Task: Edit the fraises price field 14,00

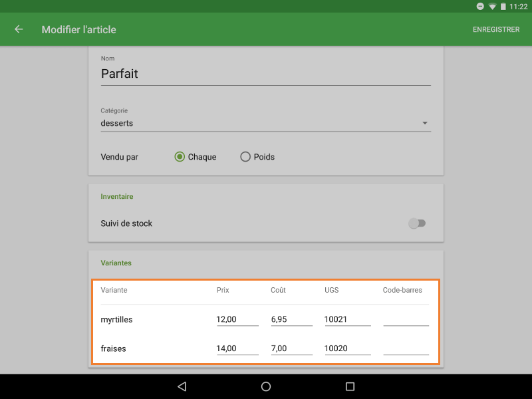Action: pos(237,348)
